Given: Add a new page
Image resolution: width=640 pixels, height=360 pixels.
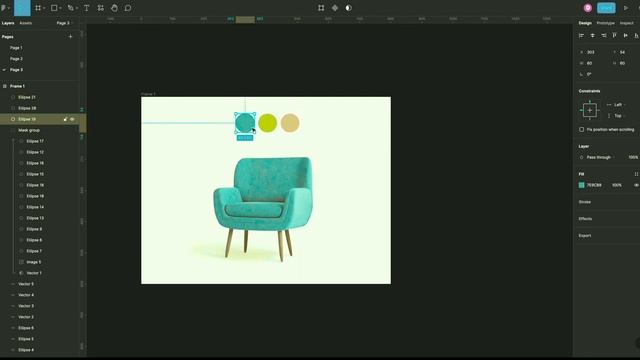Looking at the screenshot, I should (x=70, y=37).
